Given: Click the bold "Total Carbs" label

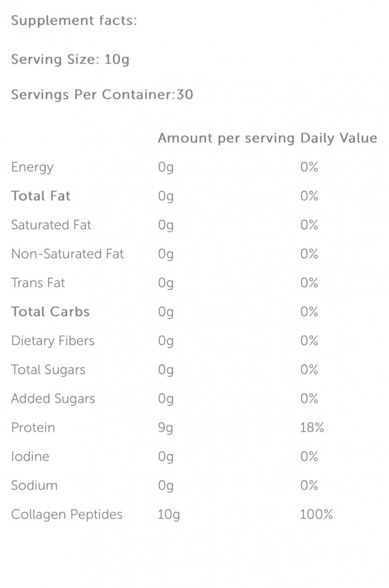Looking at the screenshot, I should point(51,312).
